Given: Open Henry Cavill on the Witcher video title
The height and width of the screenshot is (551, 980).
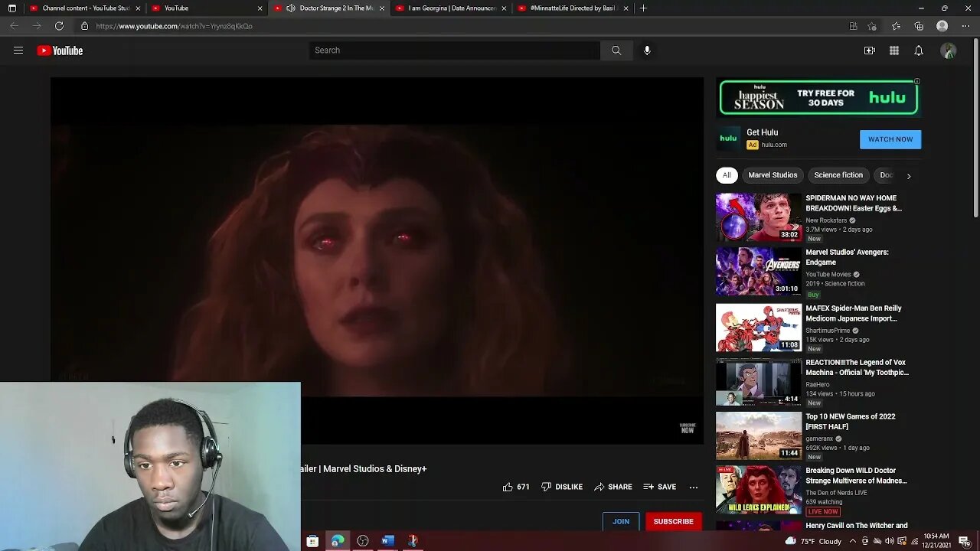Looking at the screenshot, I should pyautogui.click(x=857, y=526).
